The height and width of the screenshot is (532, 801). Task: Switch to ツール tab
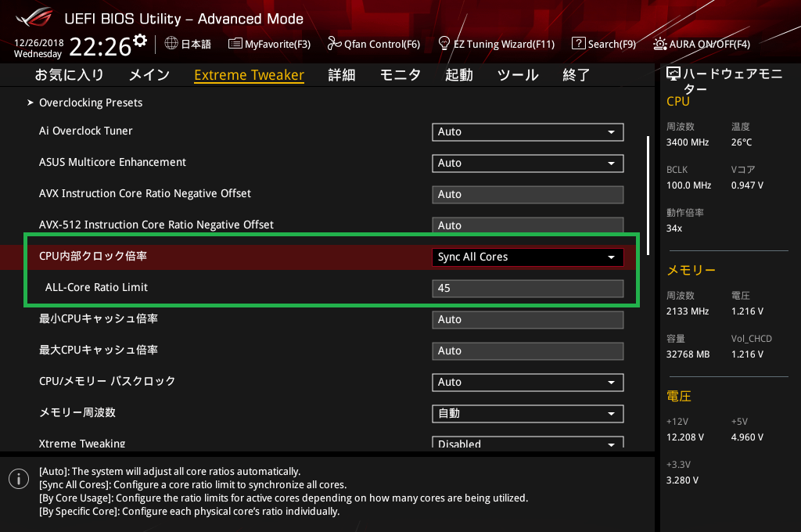(x=518, y=75)
